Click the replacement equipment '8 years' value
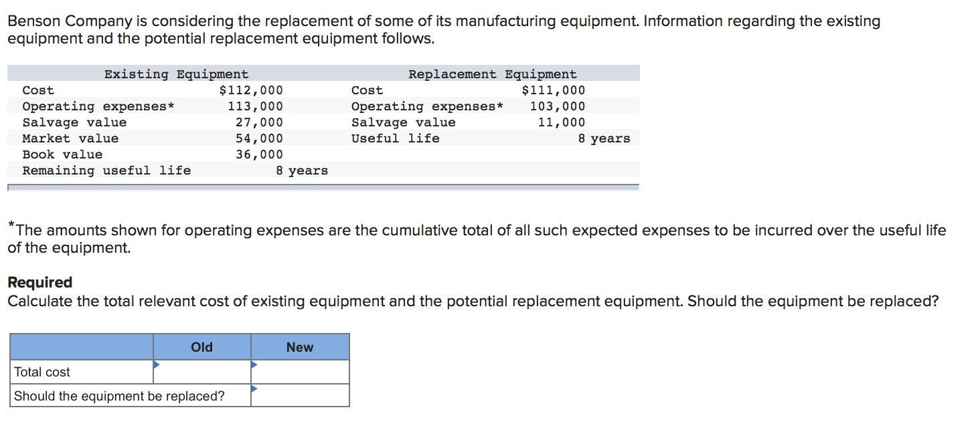980x440 pixels. [604, 138]
